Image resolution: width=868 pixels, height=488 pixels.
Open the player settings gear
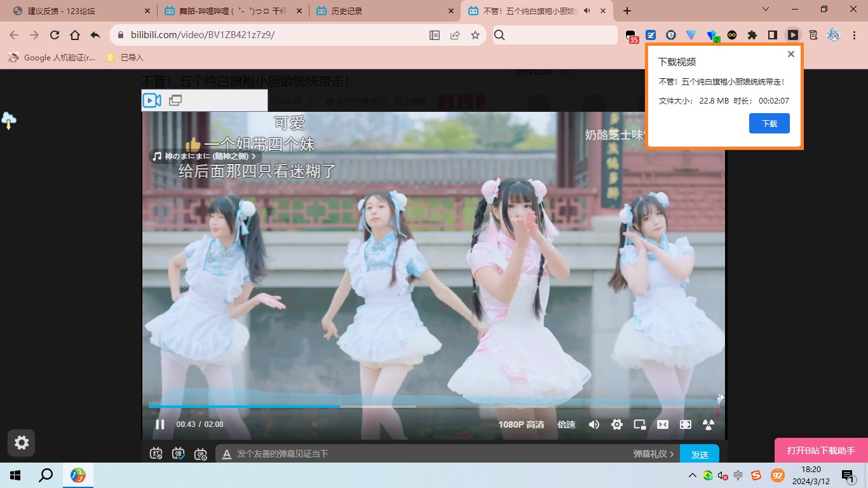(x=617, y=424)
